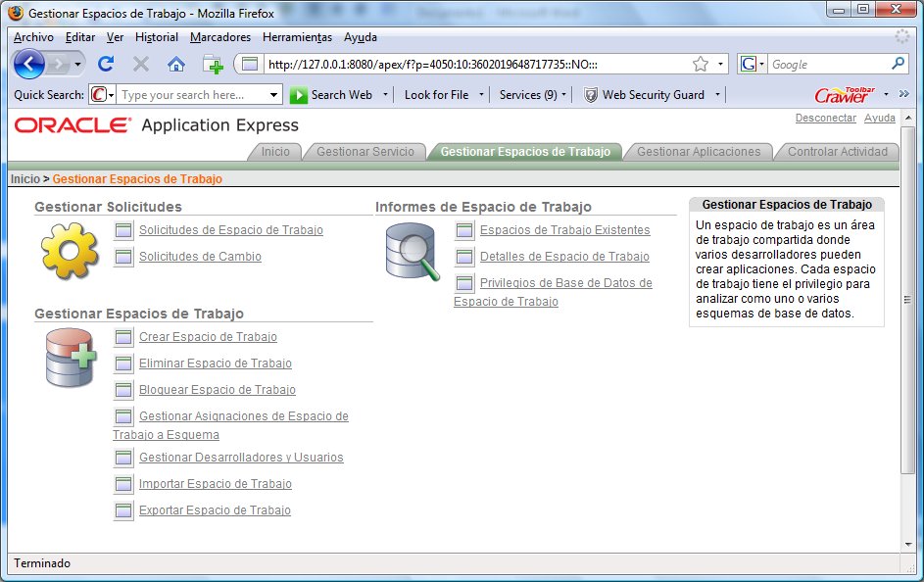Switch to the Controlar Actividad tab
Image resolution: width=924 pixels, height=582 pixels.
coord(838,152)
